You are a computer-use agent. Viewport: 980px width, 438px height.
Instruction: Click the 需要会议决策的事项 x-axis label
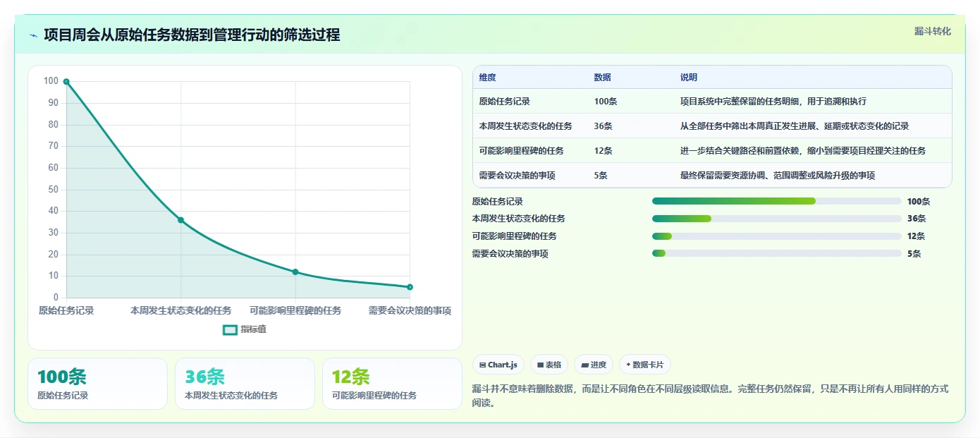pos(410,310)
